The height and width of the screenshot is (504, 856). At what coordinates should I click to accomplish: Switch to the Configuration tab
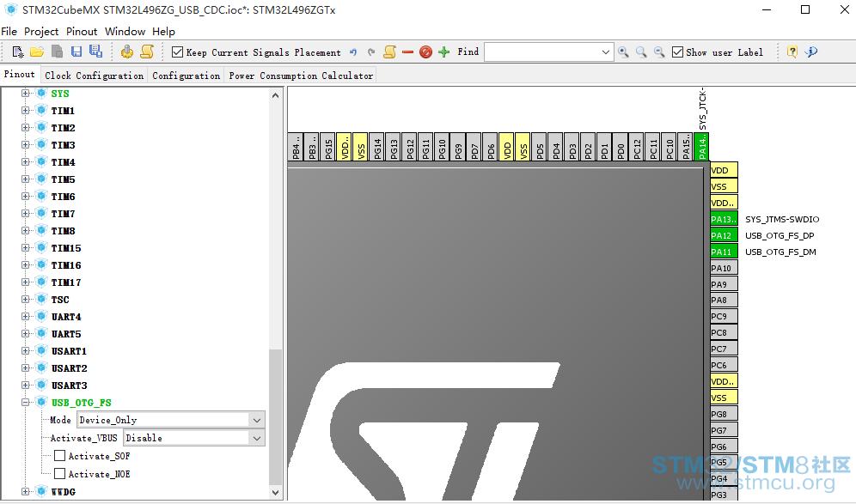186,76
